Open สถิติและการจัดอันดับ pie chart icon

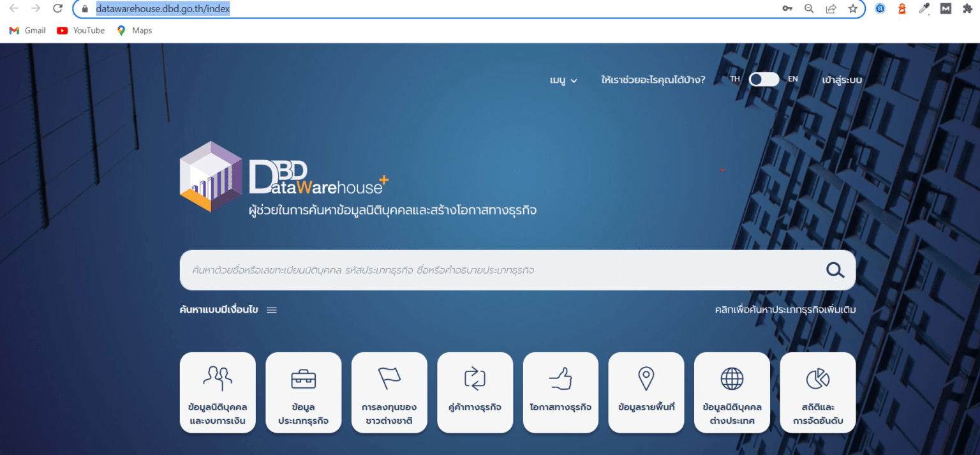click(x=817, y=392)
